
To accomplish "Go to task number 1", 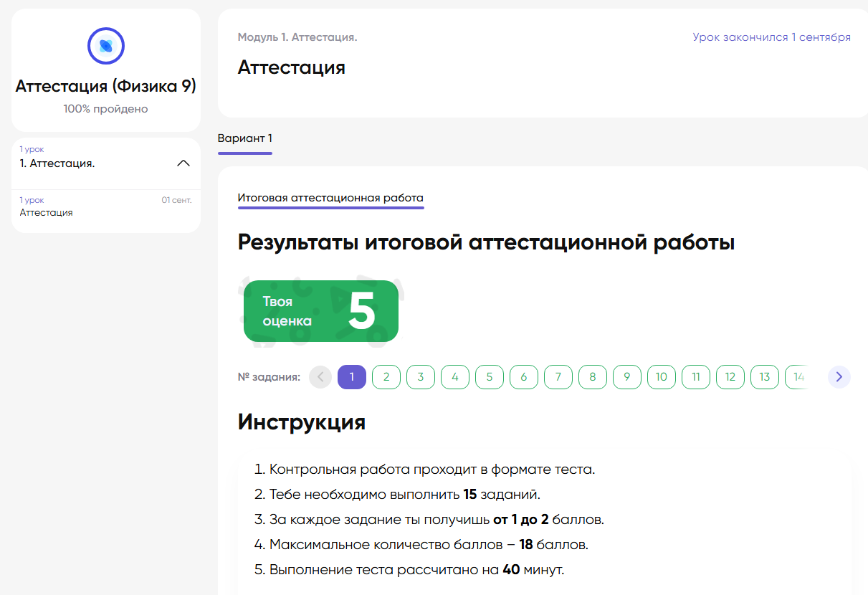I will [x=352, y=377].
